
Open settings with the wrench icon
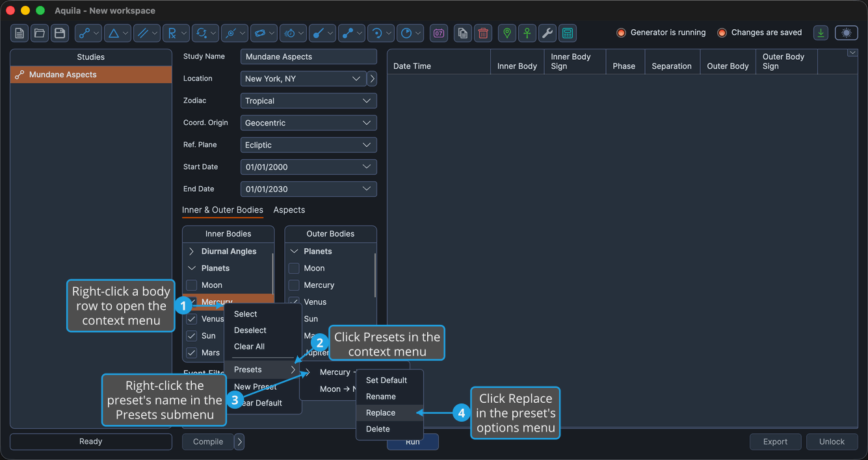pos(547,33)
